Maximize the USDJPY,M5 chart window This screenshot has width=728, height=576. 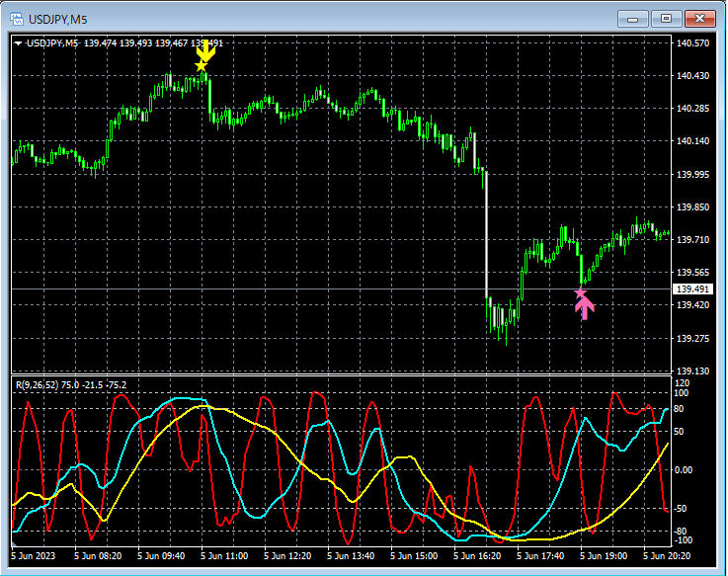click(x=666, y=19)
